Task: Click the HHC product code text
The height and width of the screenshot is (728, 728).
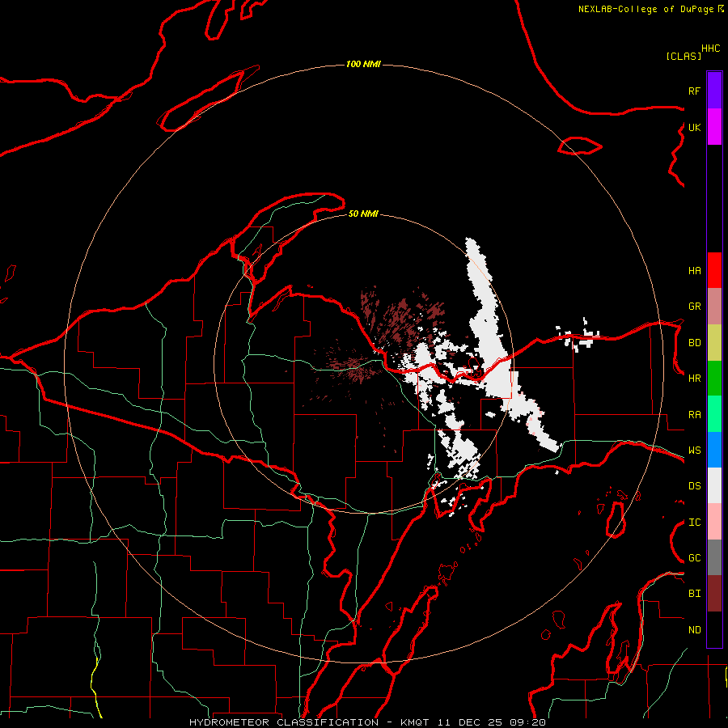Action: (711, 49)
